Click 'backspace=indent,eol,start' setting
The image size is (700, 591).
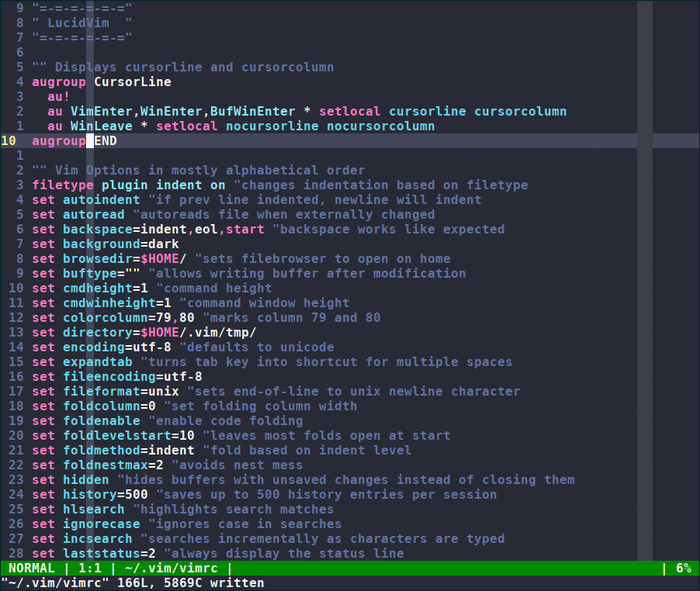coord(164,229)
